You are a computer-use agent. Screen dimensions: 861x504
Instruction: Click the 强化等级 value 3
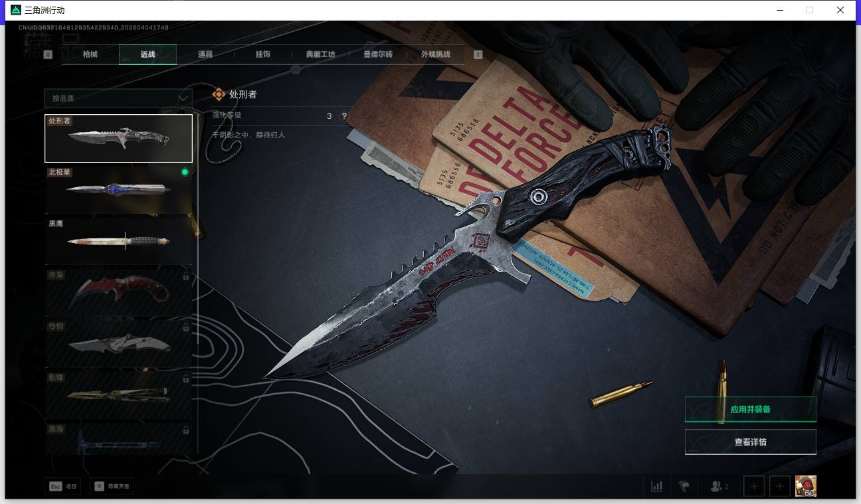[x=330, y=116]
